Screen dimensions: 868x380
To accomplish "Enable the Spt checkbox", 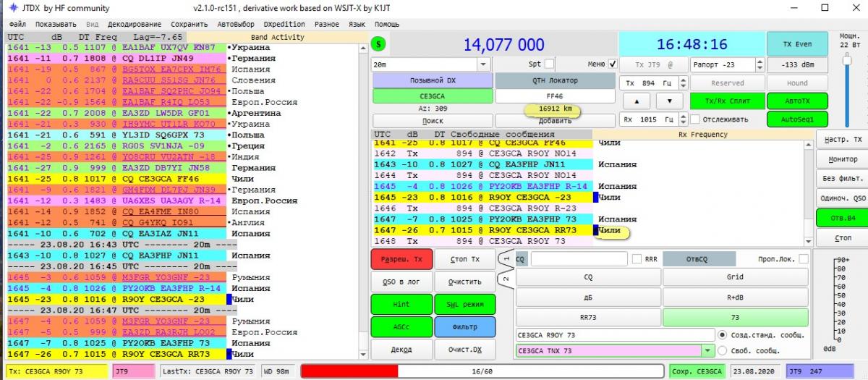I will point(549,64).
